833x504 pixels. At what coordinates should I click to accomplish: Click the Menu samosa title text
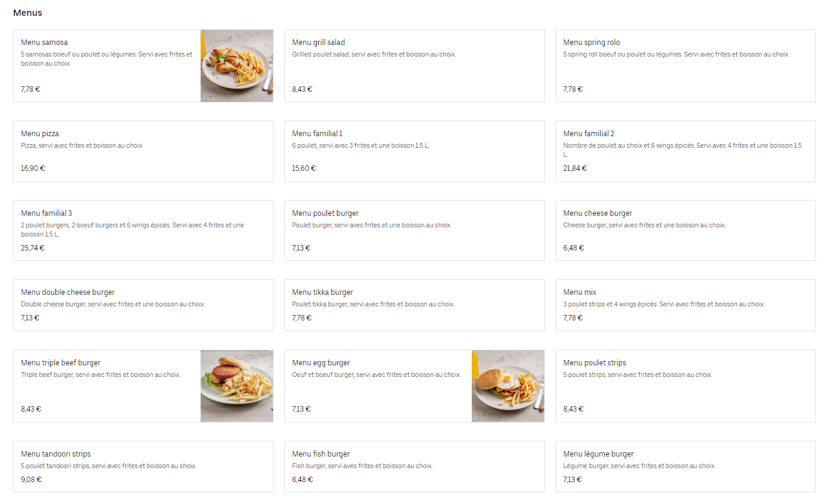(x=44, y=43)
